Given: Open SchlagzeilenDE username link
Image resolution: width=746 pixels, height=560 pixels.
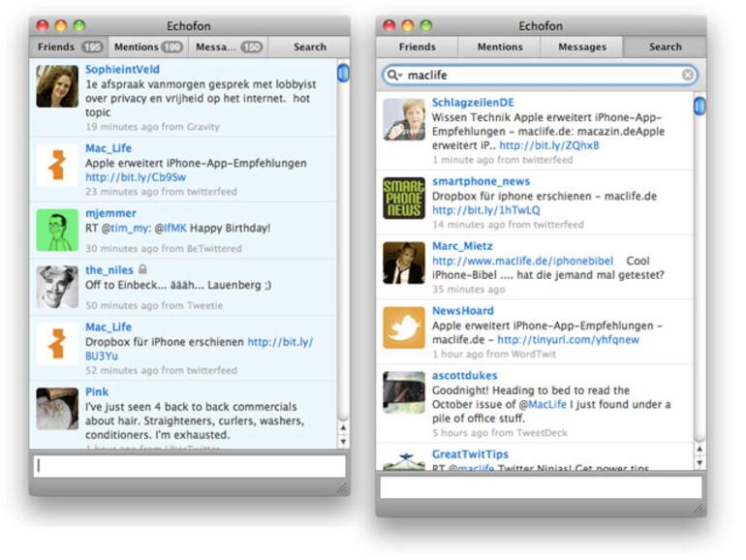Looking at the screenshot, I should tap(473, 103).
